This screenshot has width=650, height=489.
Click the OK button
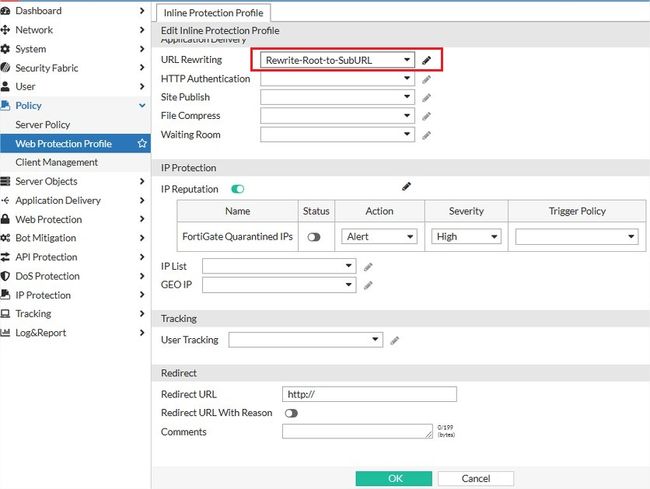(x=394, y=479)
